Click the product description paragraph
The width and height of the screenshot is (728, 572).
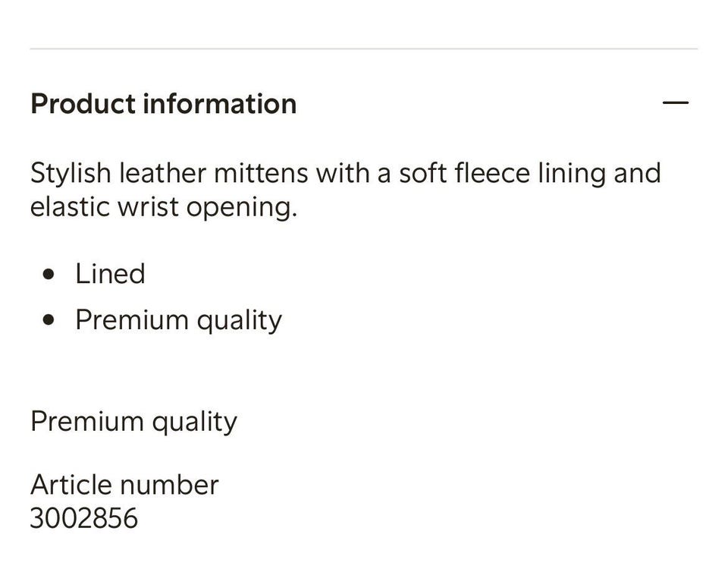click(346, 190)
